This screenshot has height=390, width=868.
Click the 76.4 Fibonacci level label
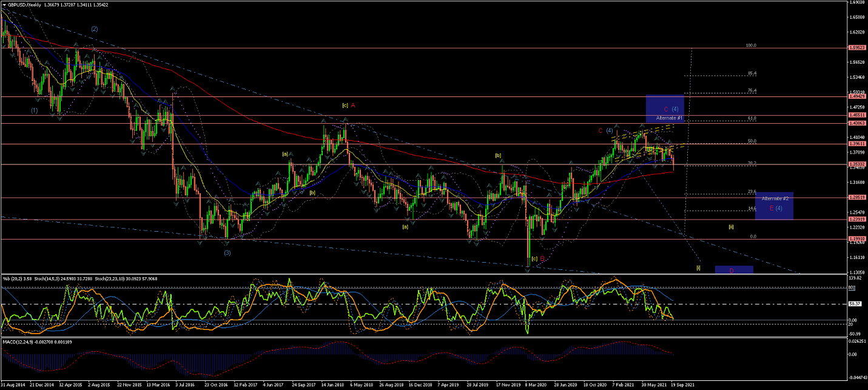click(752, 90)
